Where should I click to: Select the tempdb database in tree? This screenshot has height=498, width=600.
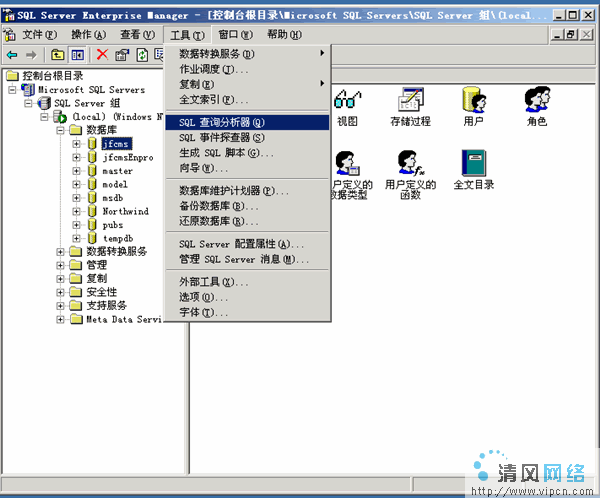[118, 238]
